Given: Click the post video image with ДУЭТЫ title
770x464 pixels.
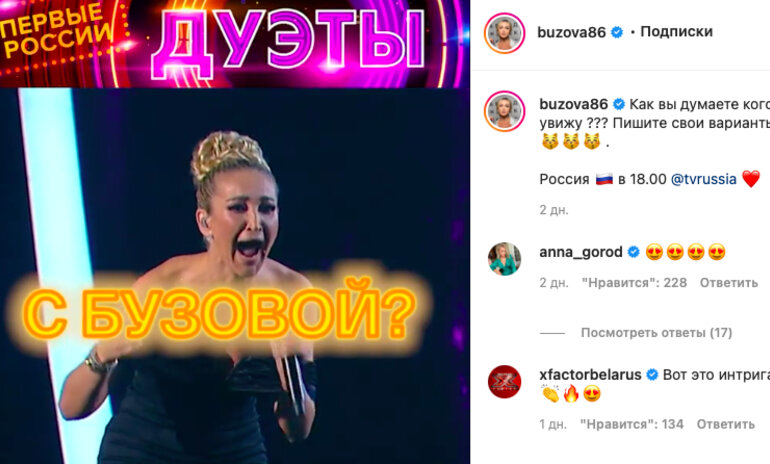Looking at the screenshot, I should click(235, 232).
